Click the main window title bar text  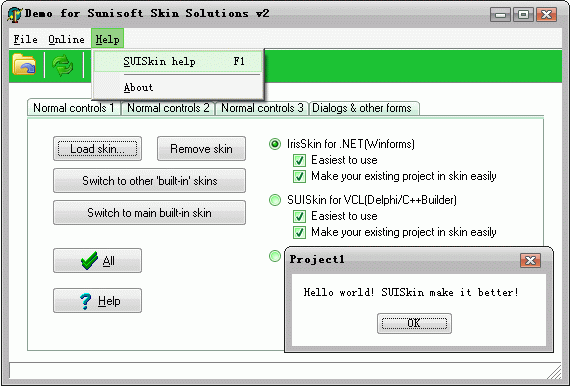tap(147, 13)
